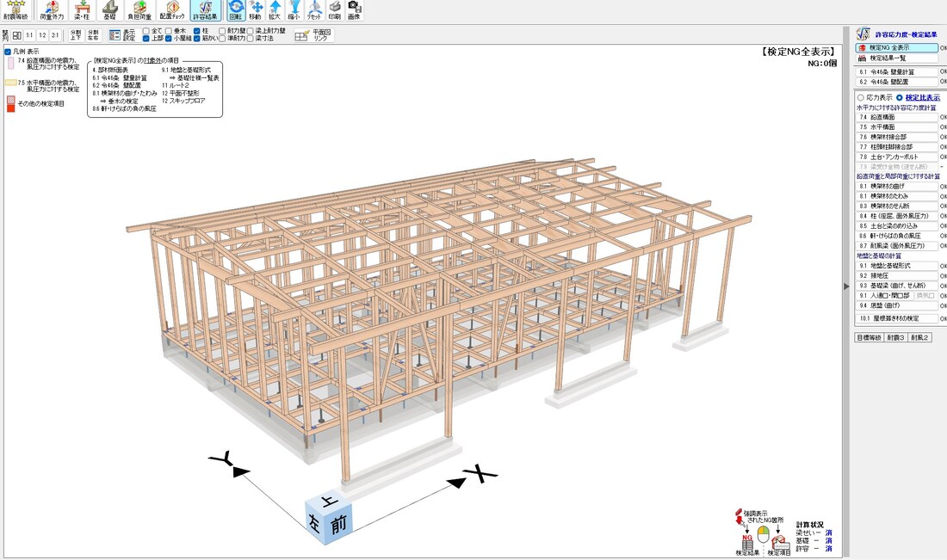Select the single-pane window layout icon
Viewport: 947px width, 560px height.
pyautogui.click(x=17, y=35)
